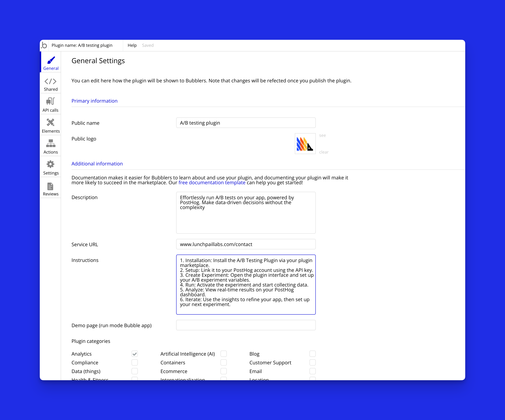Open the Reviews document icon

pos(51,186)
